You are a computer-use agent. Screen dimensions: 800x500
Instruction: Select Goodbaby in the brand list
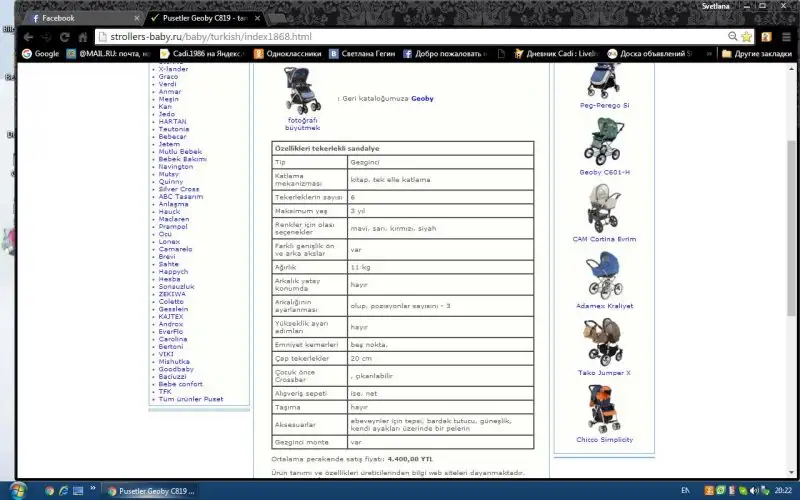pyautogui.click(x=176, y=369)
